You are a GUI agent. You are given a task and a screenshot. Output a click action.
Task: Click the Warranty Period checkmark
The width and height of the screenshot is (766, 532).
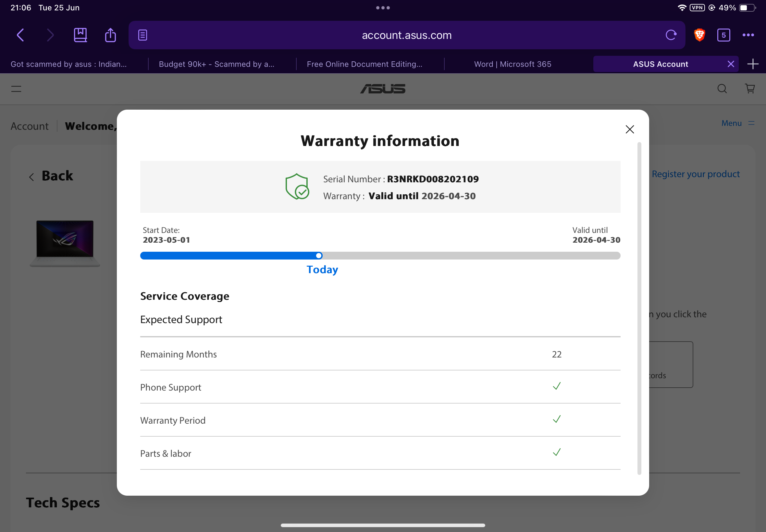557,419
